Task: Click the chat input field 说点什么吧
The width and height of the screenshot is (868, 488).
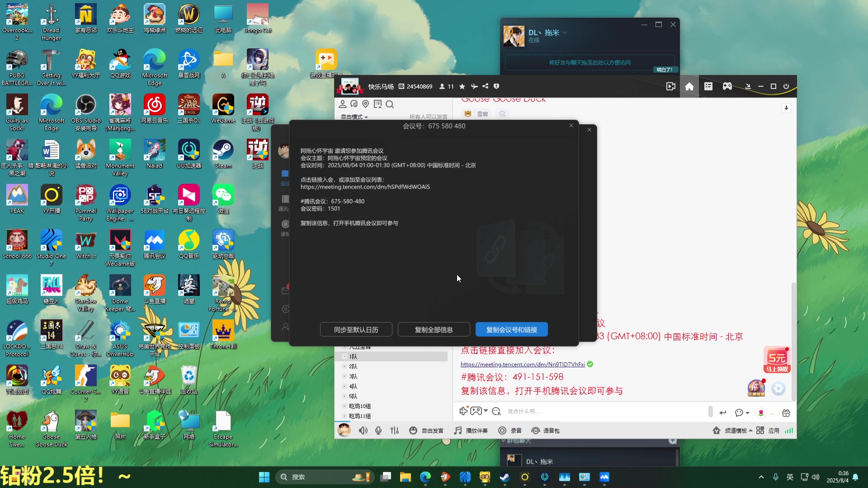Action: 606,412
